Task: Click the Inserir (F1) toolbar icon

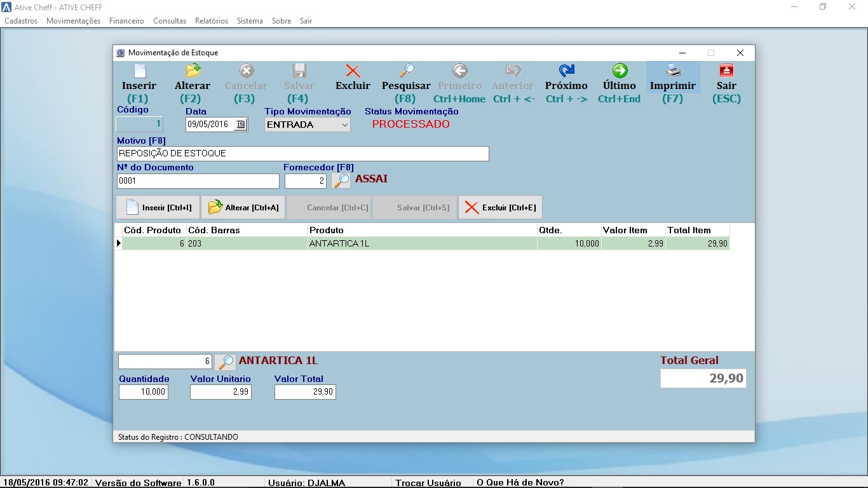Action: [139, 70]
